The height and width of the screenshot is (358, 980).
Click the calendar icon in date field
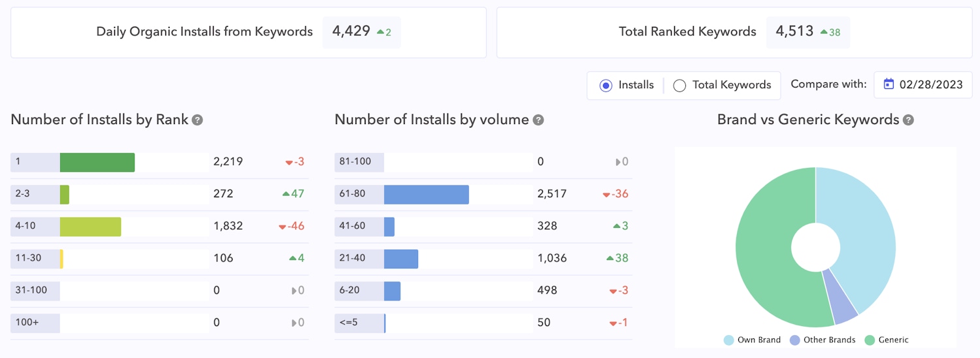click(x=889, y=84)
